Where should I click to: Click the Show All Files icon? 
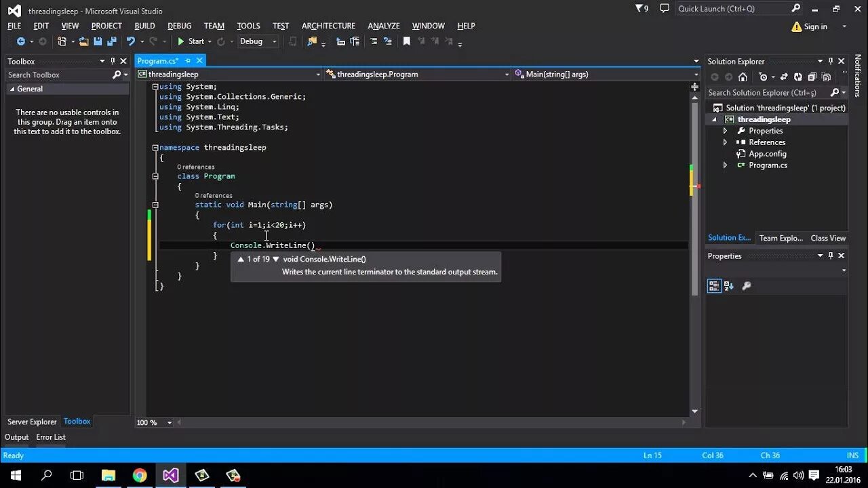(827, 77)
